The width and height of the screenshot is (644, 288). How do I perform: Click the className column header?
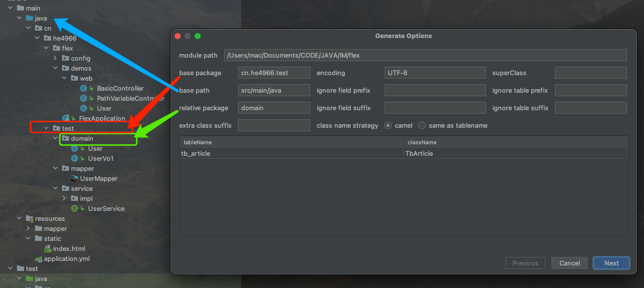[x=516, y=142]
